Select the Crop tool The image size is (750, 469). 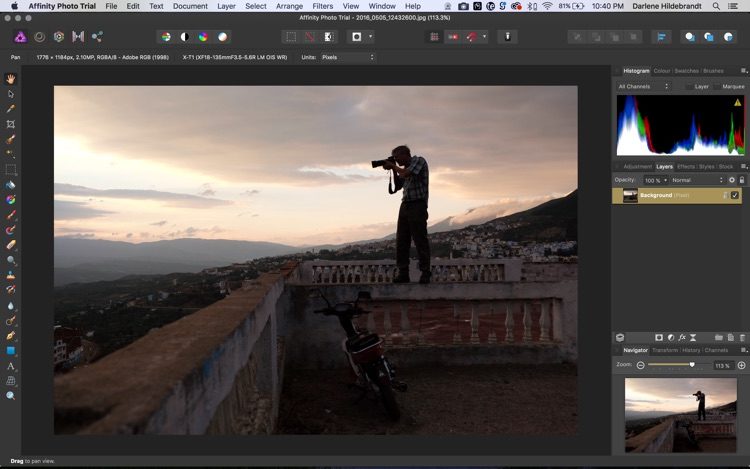coord(11,124)
